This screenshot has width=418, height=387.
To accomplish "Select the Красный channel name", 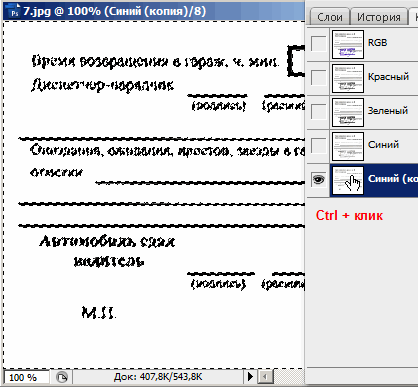I will click(x=388, y=77).
